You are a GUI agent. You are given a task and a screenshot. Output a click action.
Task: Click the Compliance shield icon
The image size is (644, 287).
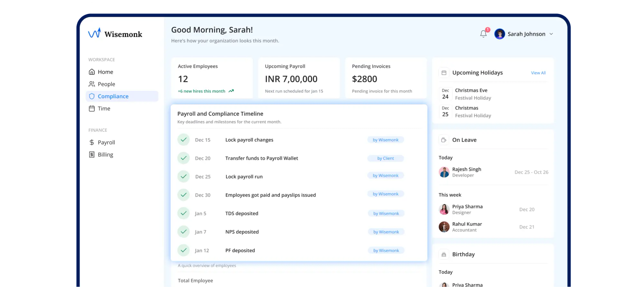point(92,96)
